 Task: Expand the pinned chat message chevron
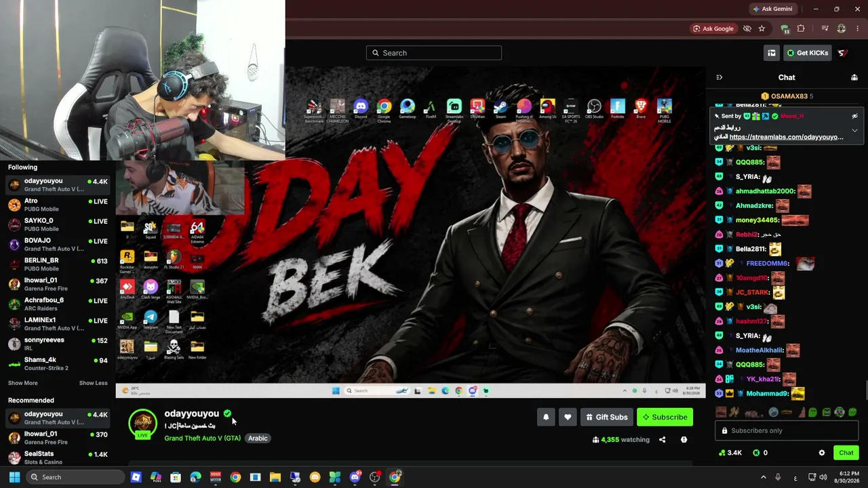click(x=854, y=130)
